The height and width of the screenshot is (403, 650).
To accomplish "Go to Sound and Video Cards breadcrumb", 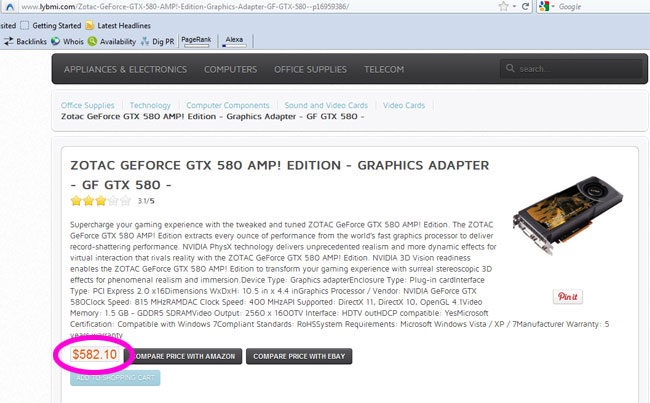I will [x=326, y=105].
